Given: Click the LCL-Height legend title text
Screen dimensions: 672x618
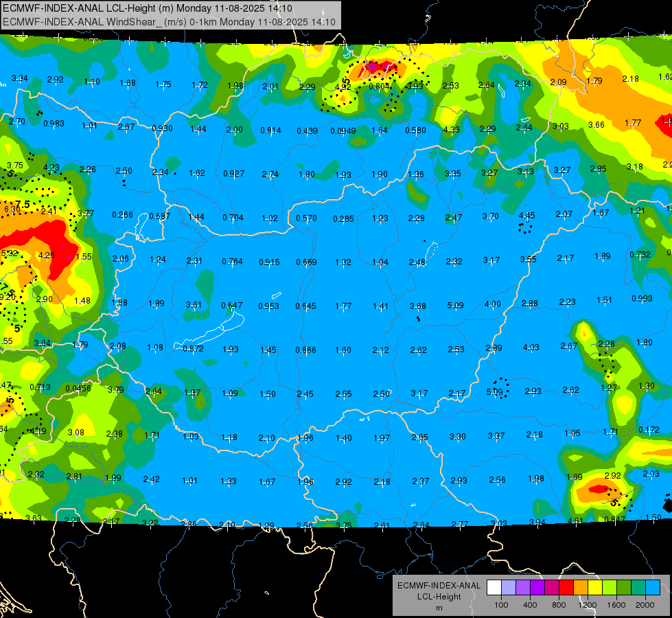Looking at the screenshot, I should coord(439,597).
